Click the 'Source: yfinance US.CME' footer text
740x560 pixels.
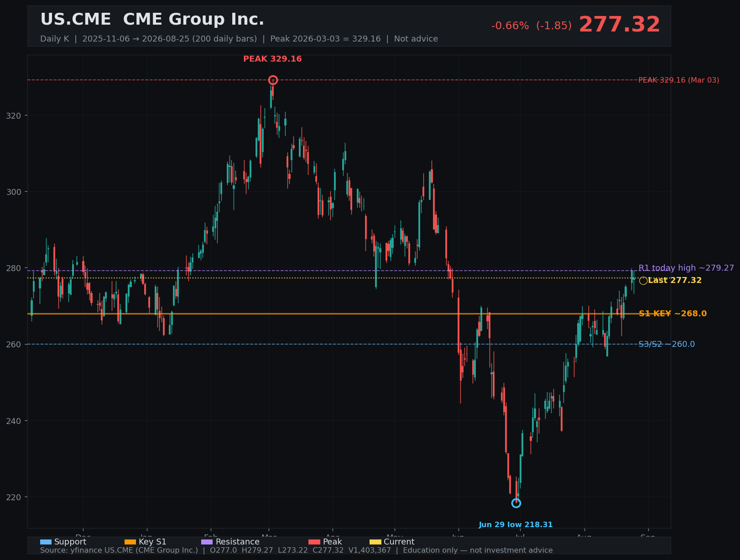click(297, 550)
